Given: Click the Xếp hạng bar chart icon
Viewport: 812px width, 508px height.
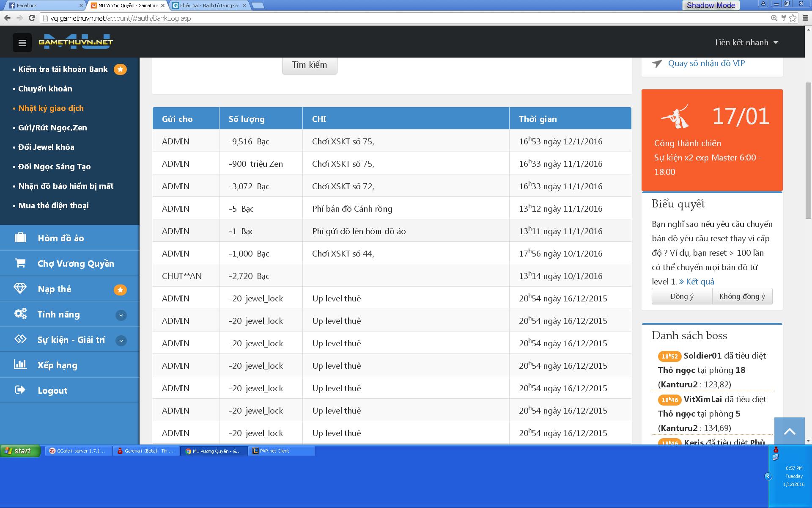Looking at the screenshot, I should pos(20,364).
